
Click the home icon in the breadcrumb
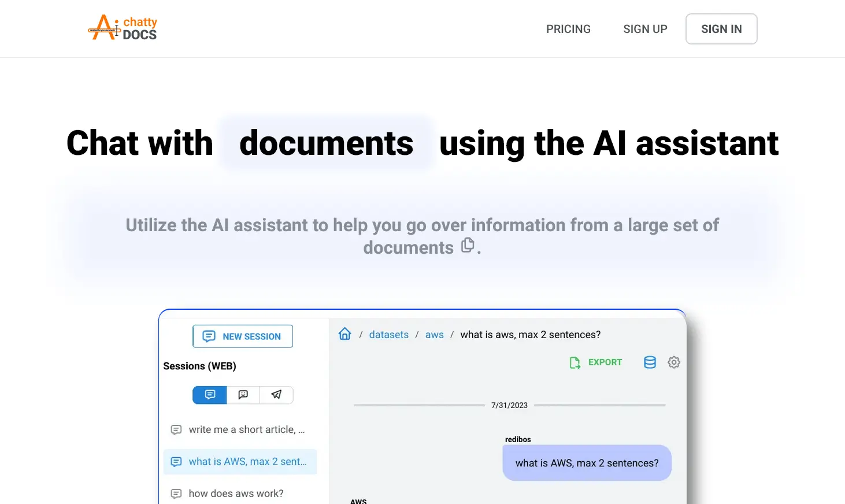coord(344,333)
